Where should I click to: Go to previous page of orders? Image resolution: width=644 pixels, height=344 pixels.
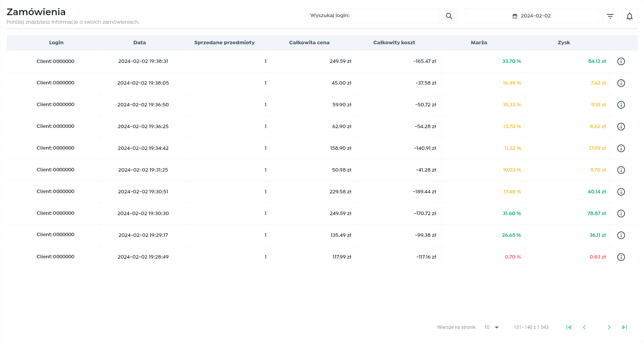click(584, 327)
